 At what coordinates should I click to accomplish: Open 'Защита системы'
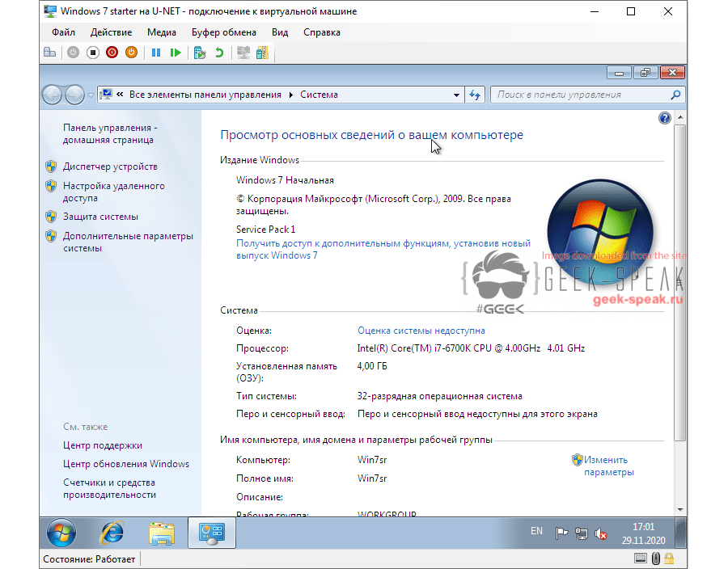click(x=100, y=217)
